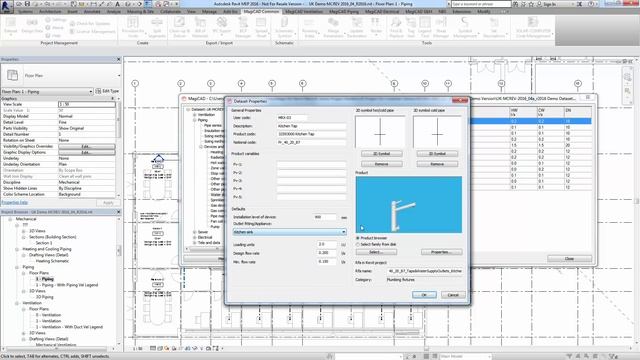Collapse the Ventilation node in Project Browser

coord(17,303)
